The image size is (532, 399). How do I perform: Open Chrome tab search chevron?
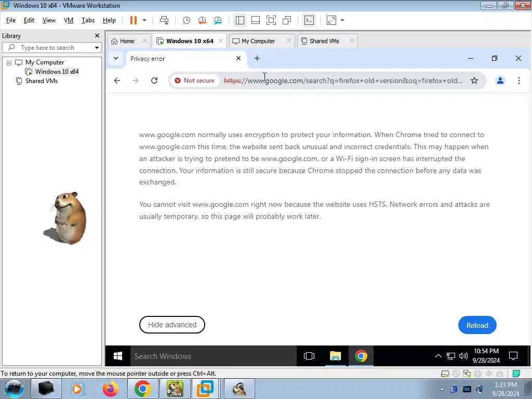click(x=116, y=58)
